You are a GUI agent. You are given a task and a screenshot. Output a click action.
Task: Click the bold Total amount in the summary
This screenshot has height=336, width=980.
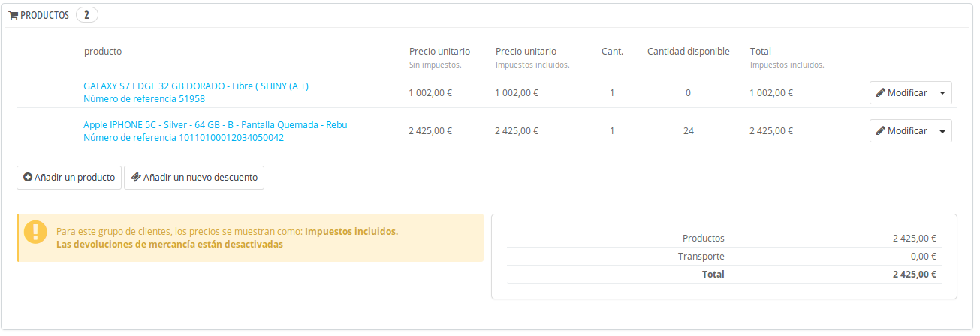[914, 274]
